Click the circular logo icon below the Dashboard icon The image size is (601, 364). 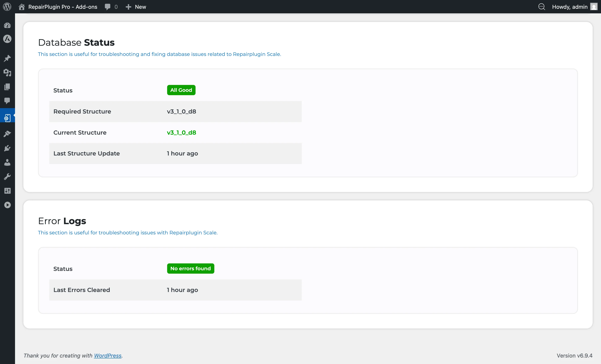(x=7, y=39)
